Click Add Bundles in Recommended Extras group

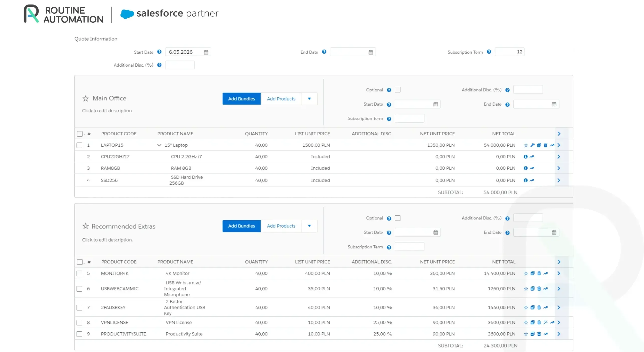click(242, 226)
